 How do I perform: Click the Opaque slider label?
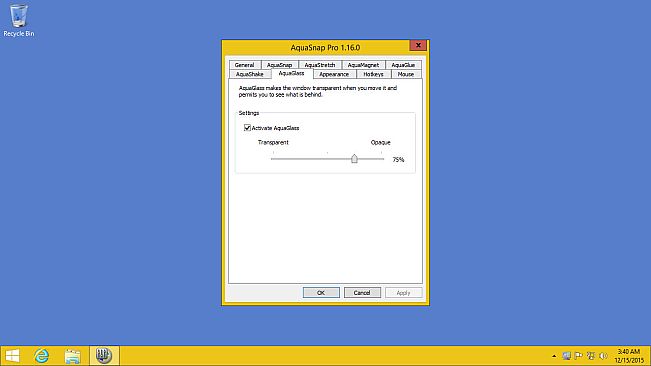(x=380, y=142)
